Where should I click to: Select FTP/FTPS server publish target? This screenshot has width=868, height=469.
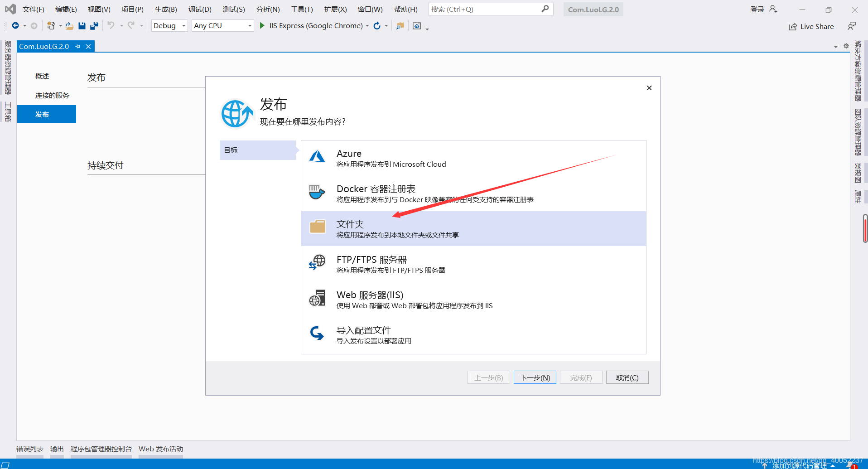(473, 264)
